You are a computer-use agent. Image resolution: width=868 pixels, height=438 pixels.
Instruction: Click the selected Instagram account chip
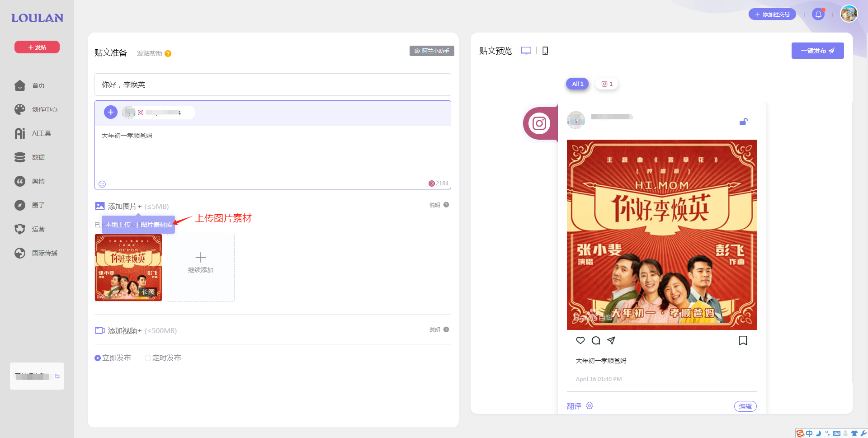coord(158,112)
